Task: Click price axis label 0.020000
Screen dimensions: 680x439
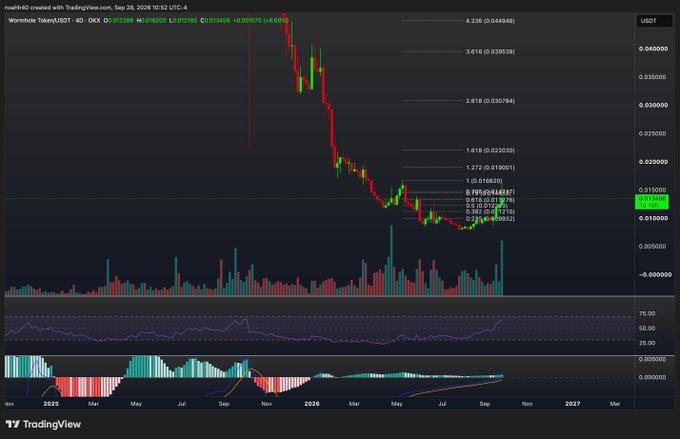Action: 653,162
